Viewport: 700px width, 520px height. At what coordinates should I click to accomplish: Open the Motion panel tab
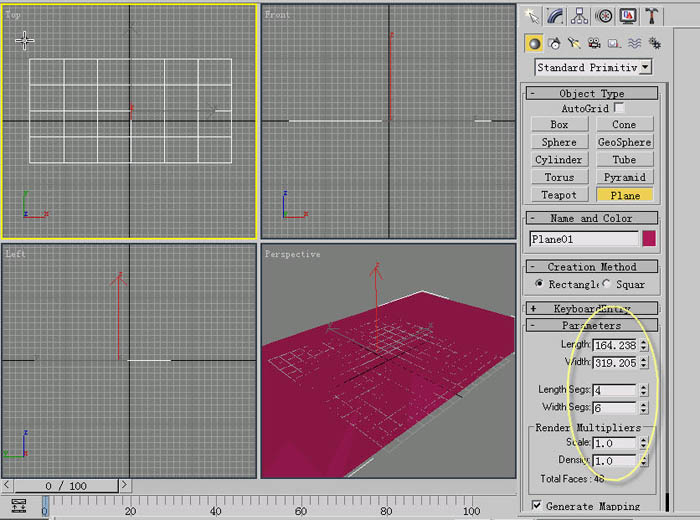pyautogui.click(x=604, y=17)
